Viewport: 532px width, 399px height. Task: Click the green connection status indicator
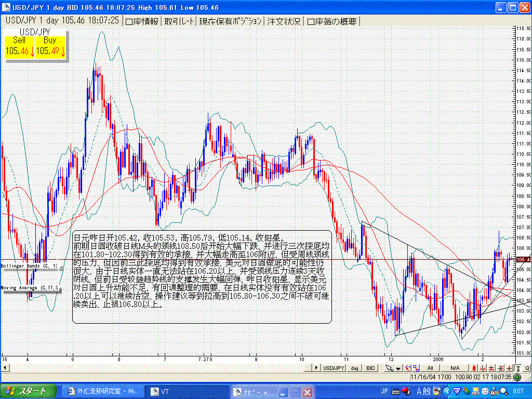[517, 377]
